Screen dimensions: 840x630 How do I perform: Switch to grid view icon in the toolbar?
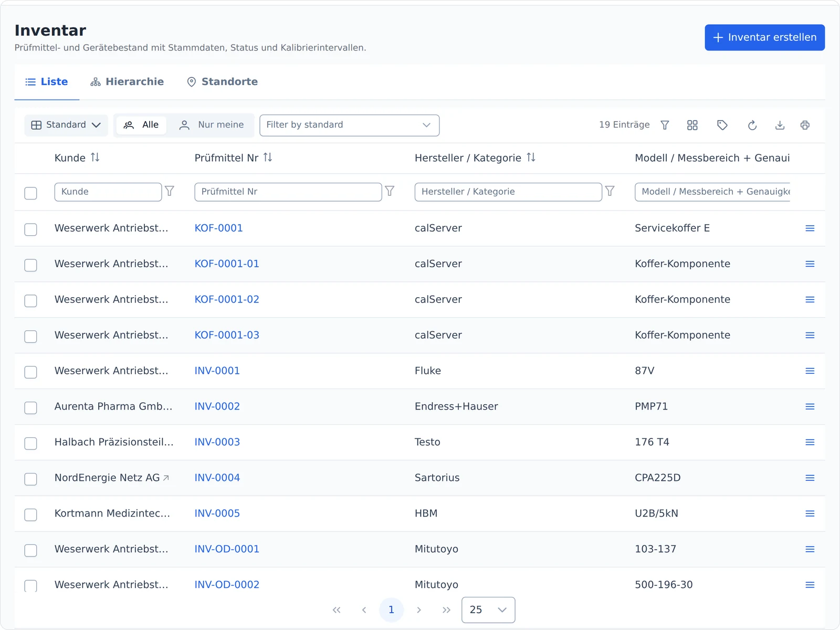coord(692,125)
